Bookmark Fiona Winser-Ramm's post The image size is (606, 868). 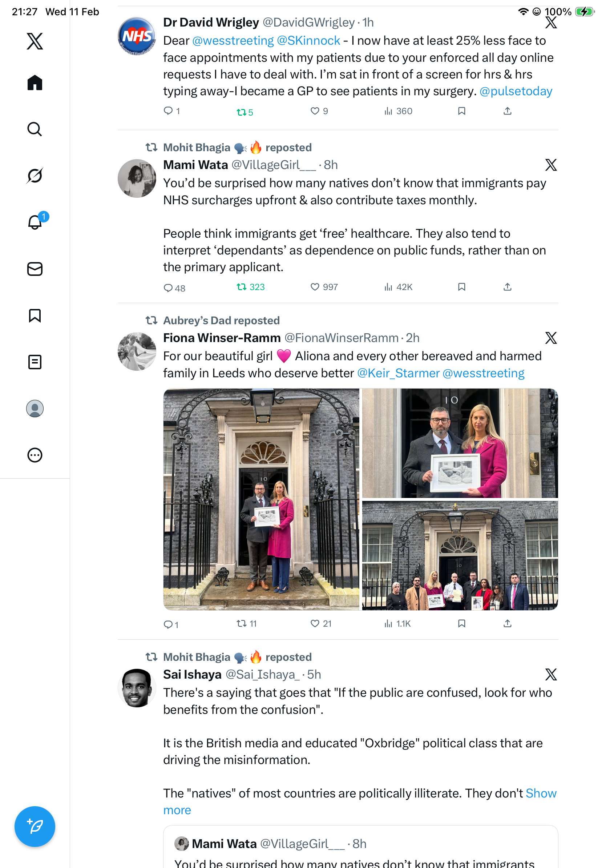pos(461,623)
